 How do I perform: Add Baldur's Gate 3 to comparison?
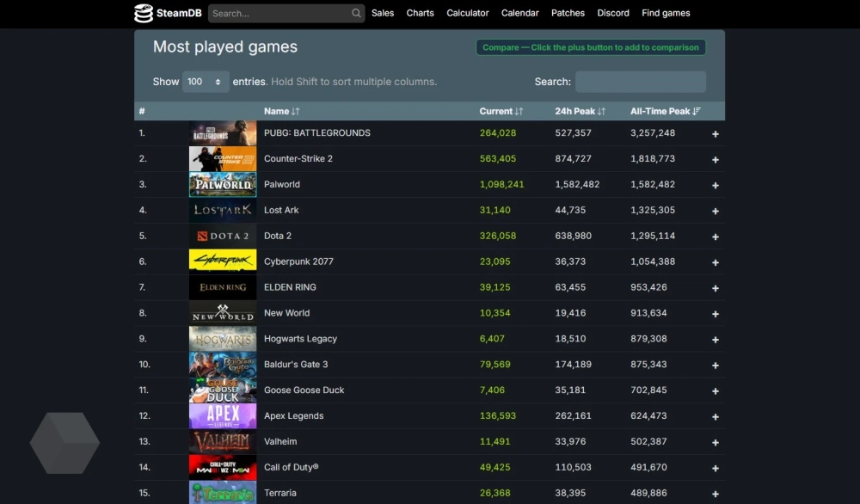click(x=715, y=365)
